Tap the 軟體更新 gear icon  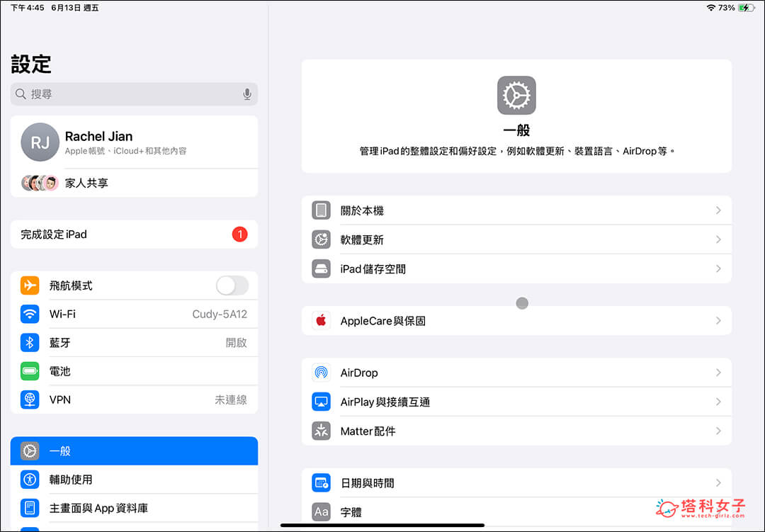[x=321, y=239]
